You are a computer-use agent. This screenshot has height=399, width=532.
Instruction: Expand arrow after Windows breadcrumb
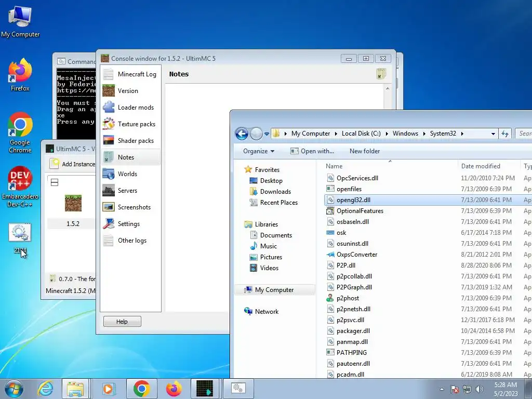[424, 134]
